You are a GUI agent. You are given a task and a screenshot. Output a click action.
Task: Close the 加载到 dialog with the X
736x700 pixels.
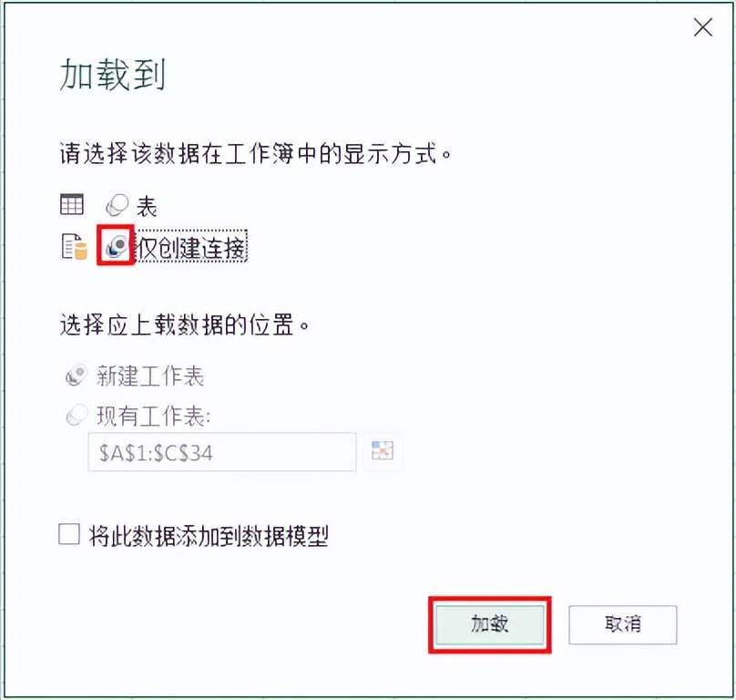(702, 27)
